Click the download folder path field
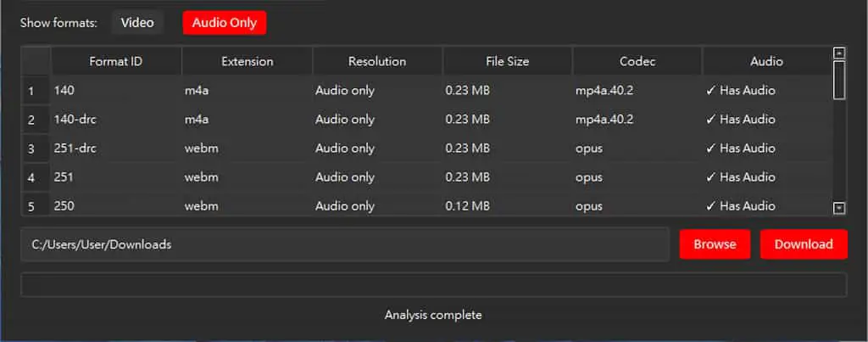Screen dimensions: 868x342 click(x=345, y=244)
